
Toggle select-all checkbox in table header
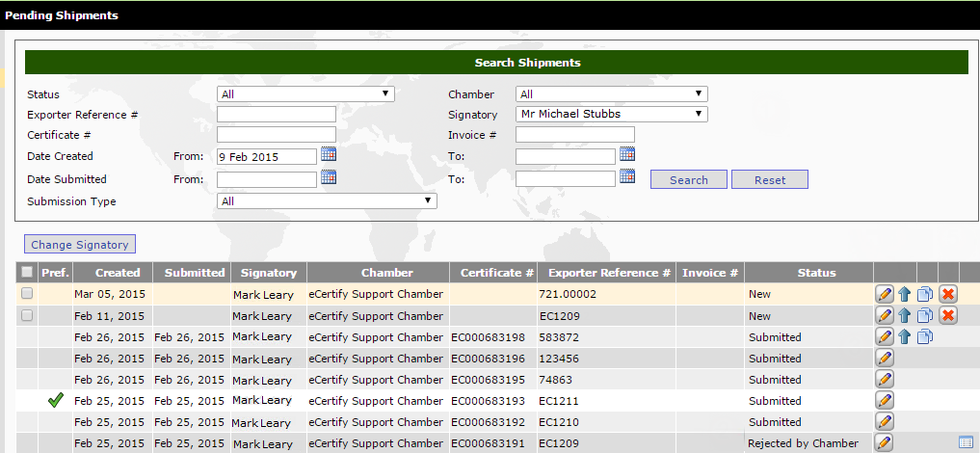click(27, 273)
